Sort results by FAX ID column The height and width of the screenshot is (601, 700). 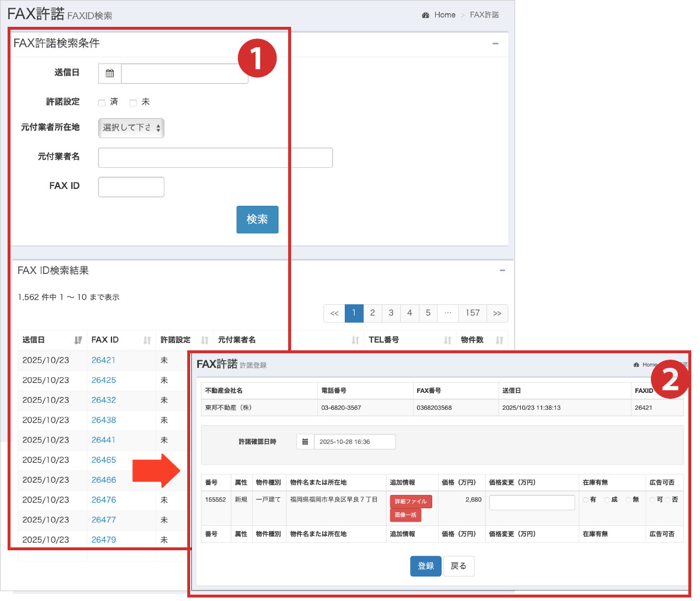tap(147, 340)
